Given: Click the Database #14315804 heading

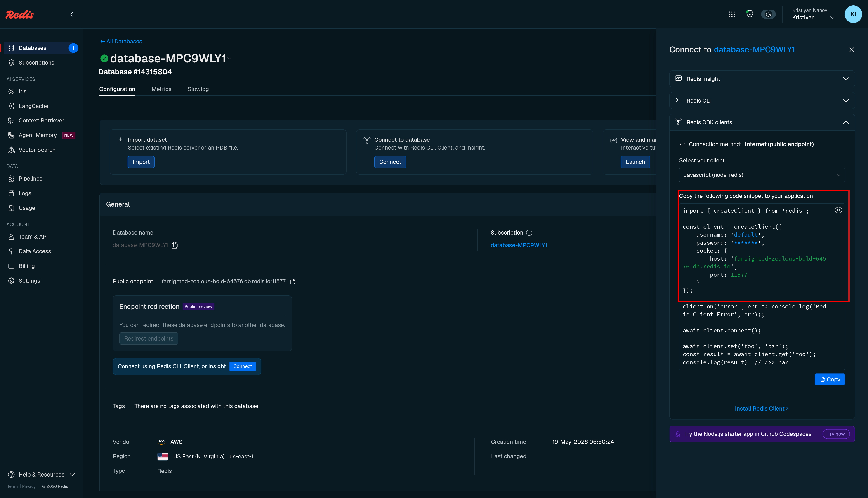Looking at the screenshot, I should pyautogui.click(x=135, y=72).
